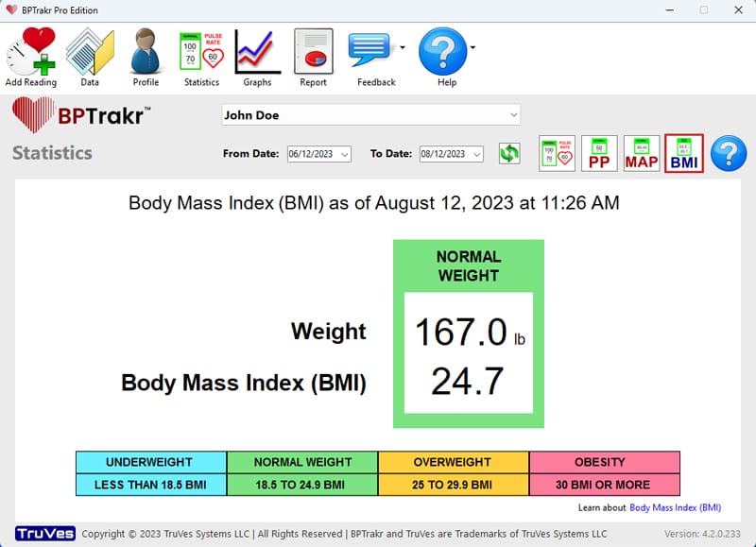
Task: Open the Report toolbar icon
Action: (x=313, y=52)
